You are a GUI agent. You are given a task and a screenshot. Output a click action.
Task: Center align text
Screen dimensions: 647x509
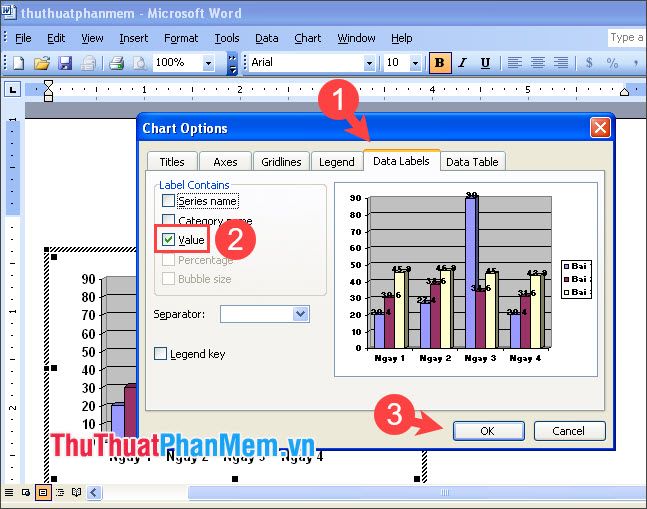pyautogui.click(x=538, y=63)
